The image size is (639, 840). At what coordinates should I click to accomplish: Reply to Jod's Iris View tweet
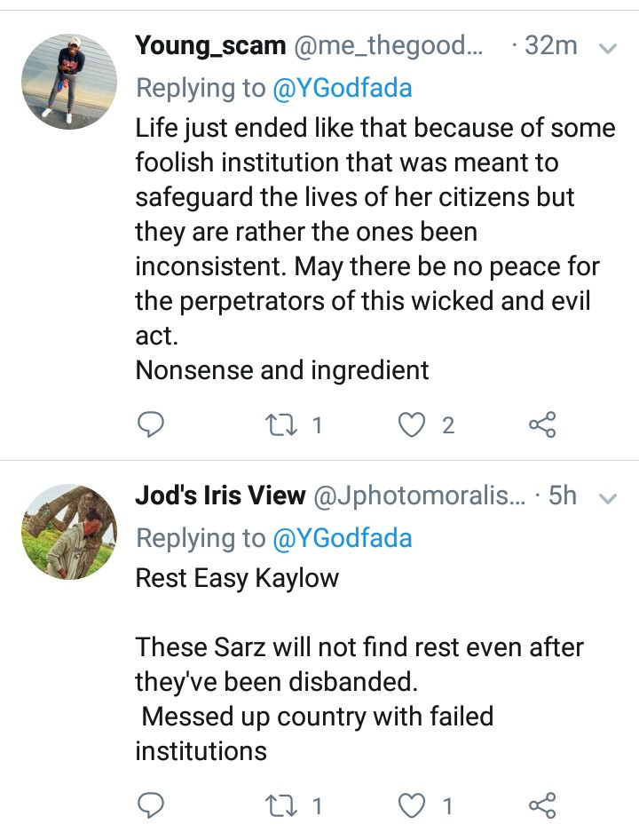click(152, 805)
